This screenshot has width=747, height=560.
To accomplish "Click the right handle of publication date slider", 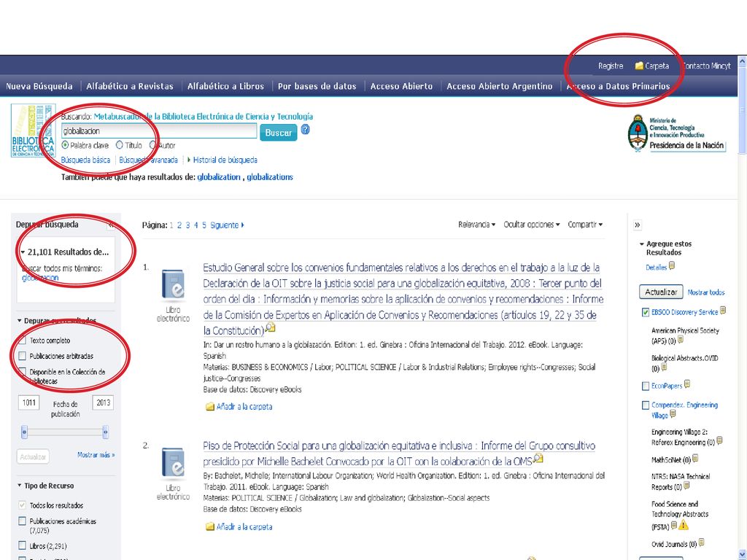I will (x=105, y=432).
